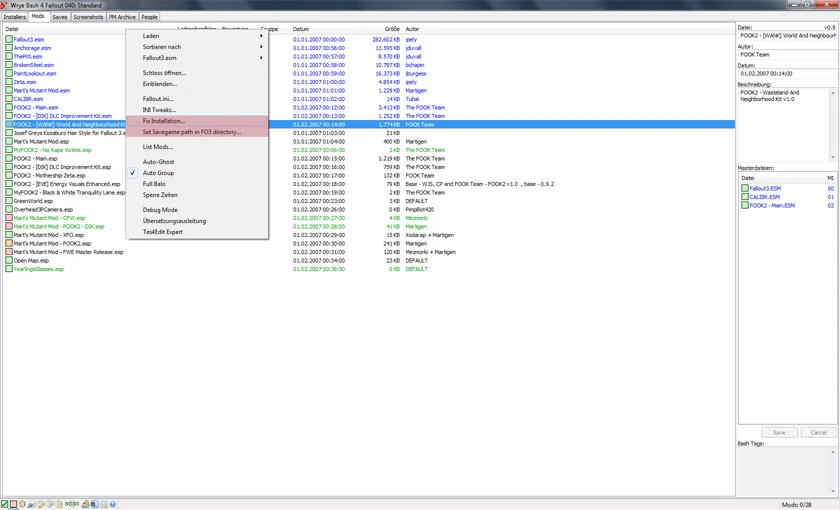Select Fix Installation... menu entry

pos(197,121)
